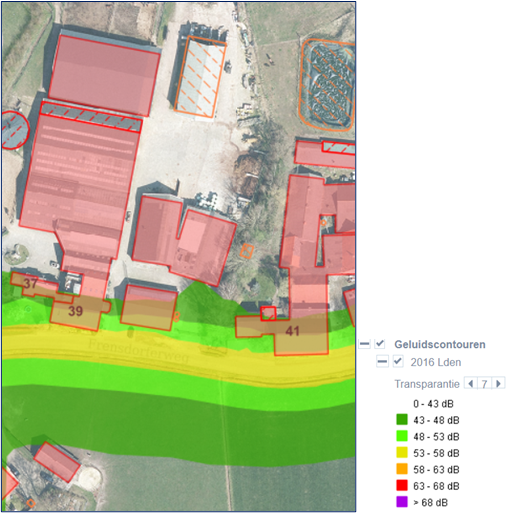Click the orange hatched shed outline

tap(200, 77)
